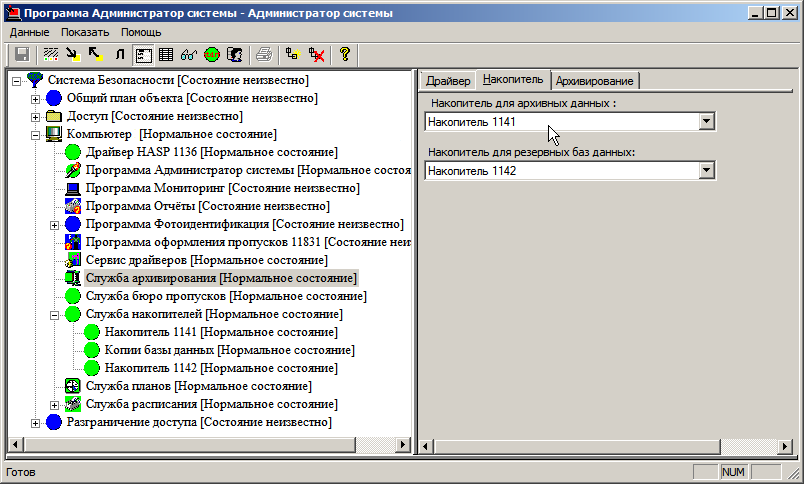Image resolution: width=804 pixels, height=484 pixels.
Task: Open the Данные menu
Action: 29,32
